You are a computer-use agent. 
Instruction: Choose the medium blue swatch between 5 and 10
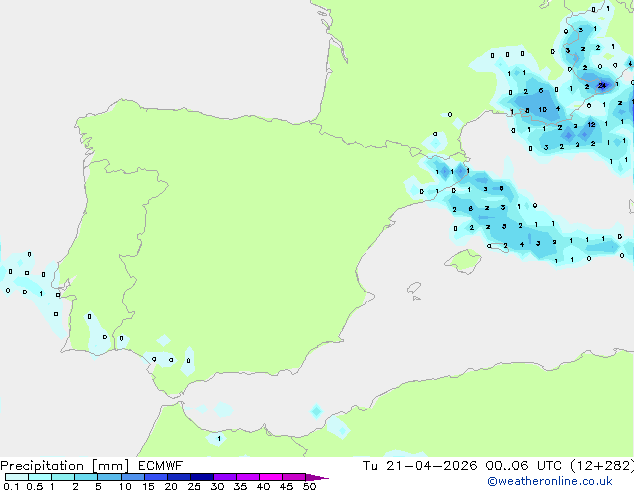pyautogui.click(x=109, y=477)
